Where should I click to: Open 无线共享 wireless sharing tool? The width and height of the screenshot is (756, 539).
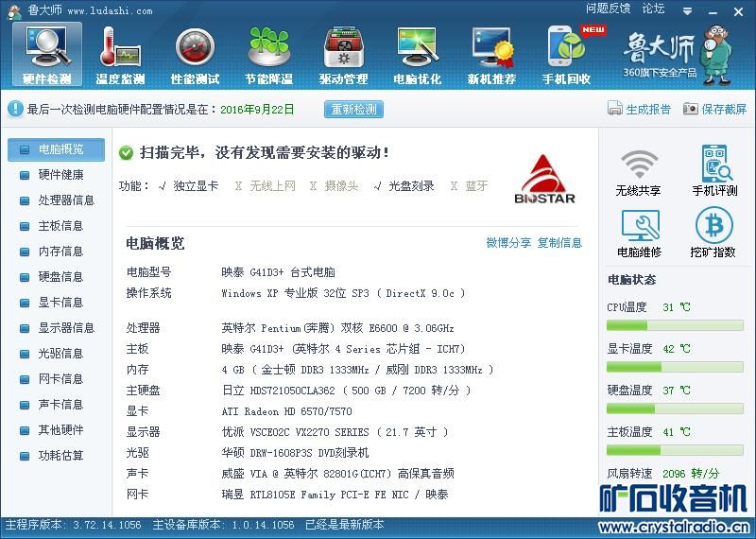pyautogui.click(x=639, y=172)
